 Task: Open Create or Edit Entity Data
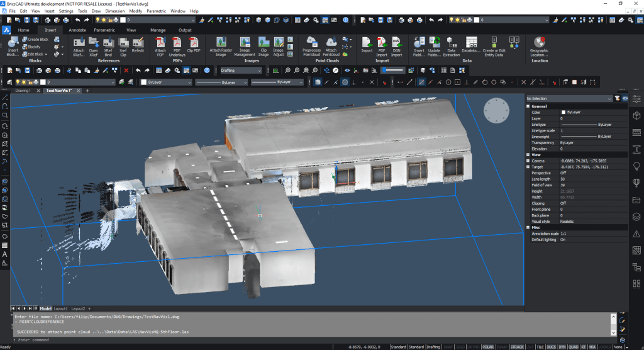coord(494,47)
